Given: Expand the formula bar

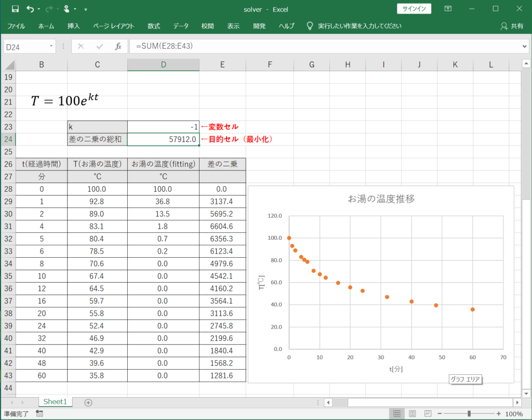Looking at the screenshot, I should pos(524,46).
